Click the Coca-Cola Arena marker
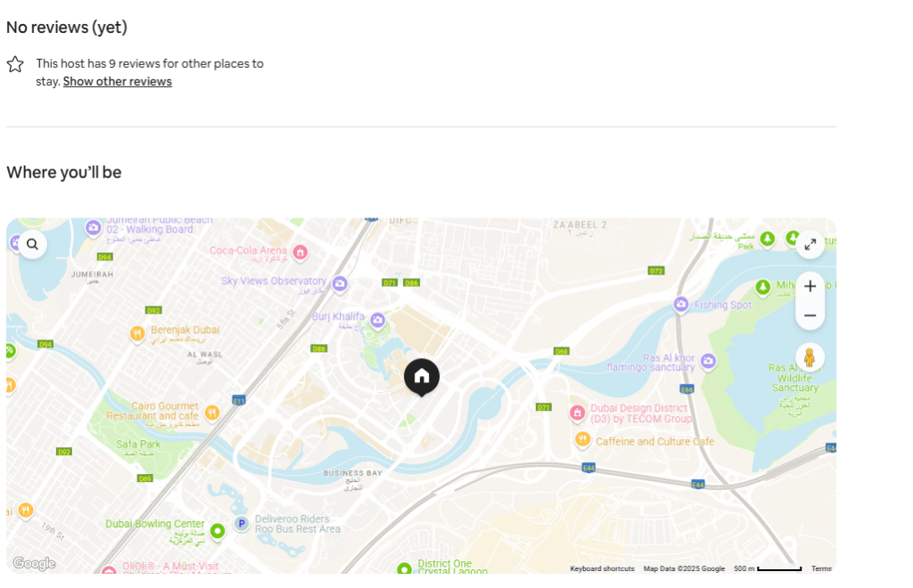 (300, 252)
